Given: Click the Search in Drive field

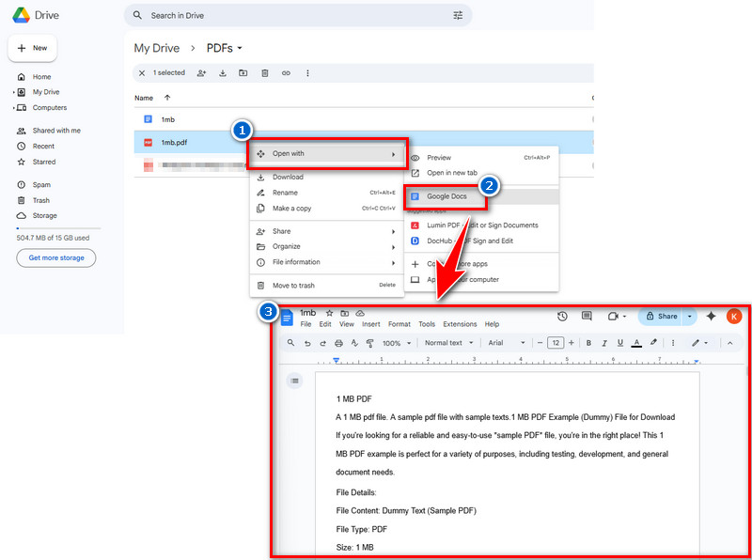Looking at the screenshot, I should (298, 15).
